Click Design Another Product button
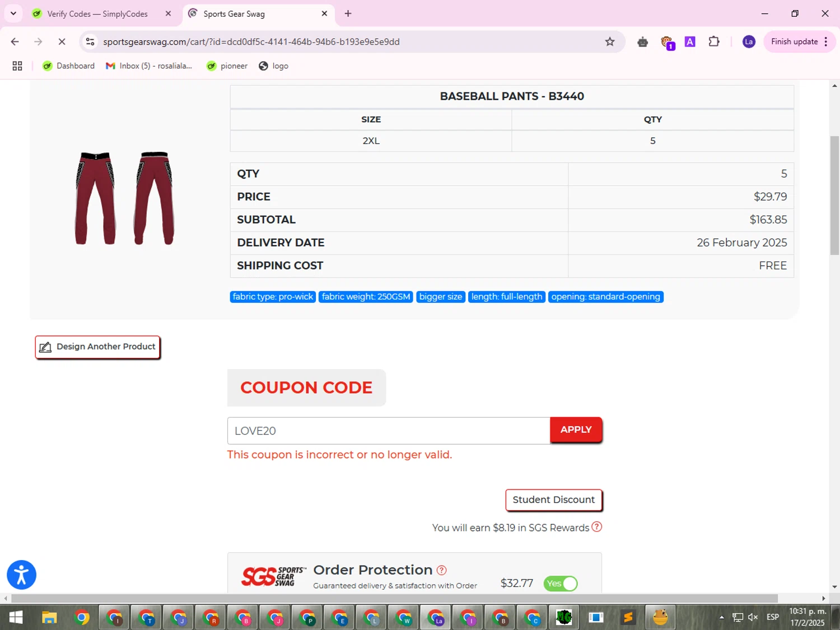Viewport: 840px width, 630px height. (x=98, y=347)
